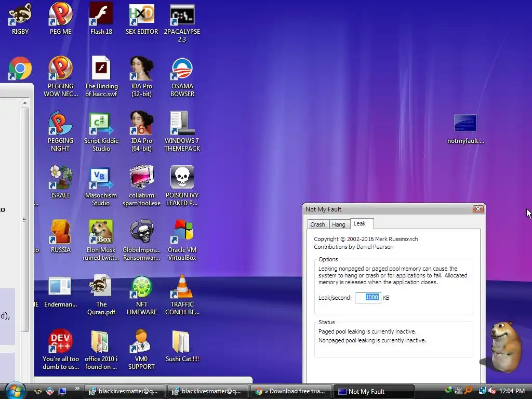The image size is (532, 399).
Task: Switch to second blacklivesmatter@q... taskbar window
Action: pyautogui.click(x=208, y=391)
